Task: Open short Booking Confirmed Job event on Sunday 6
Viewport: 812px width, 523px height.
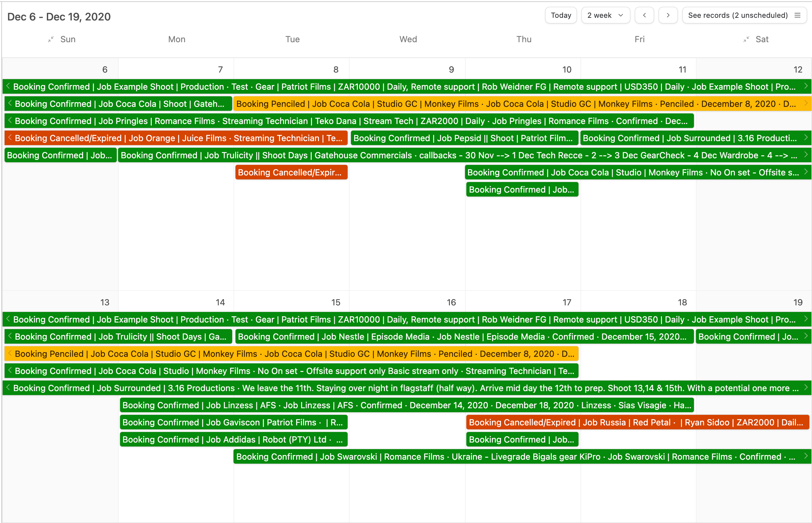Action: pyautogui.click(x=60, y=155)
